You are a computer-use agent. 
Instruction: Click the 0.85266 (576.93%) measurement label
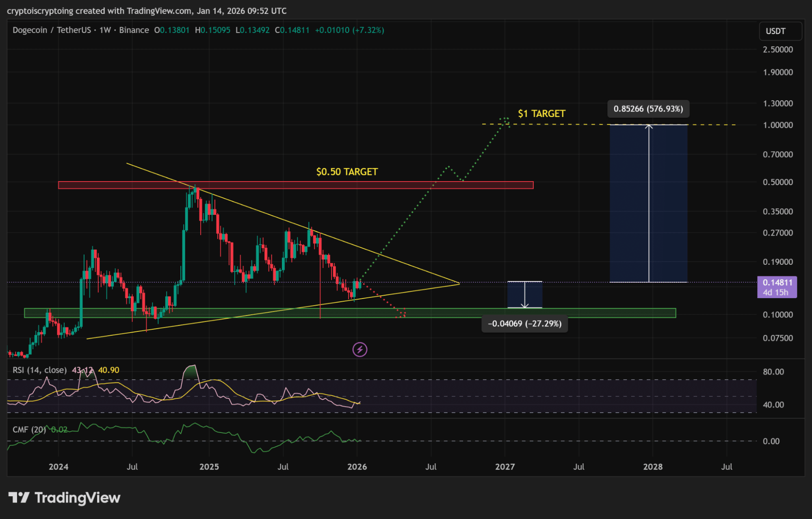pyautogui.click(x=647, y=109)
